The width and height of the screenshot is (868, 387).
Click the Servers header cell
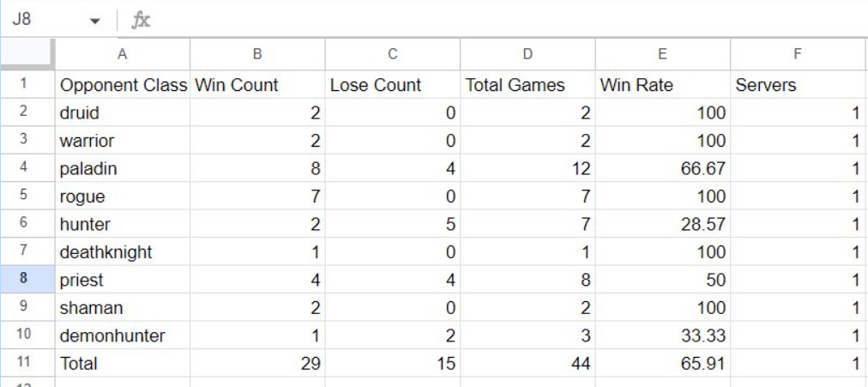[799, 85]
